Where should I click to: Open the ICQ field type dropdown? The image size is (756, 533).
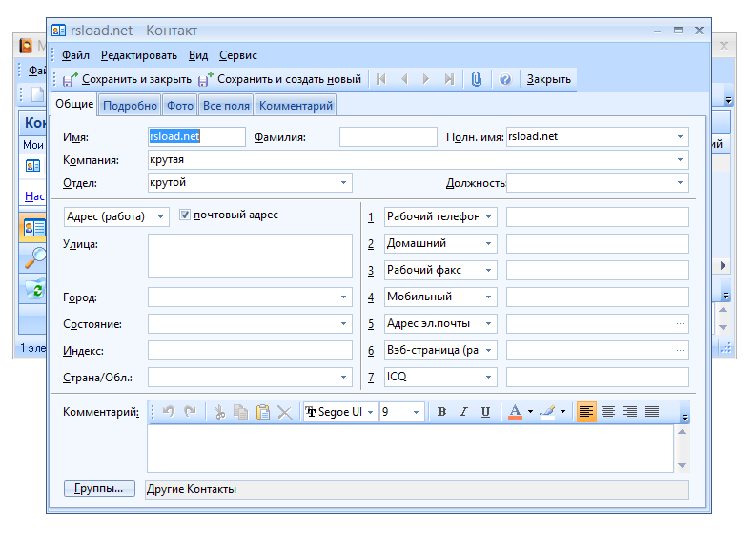tap(488, 378)
